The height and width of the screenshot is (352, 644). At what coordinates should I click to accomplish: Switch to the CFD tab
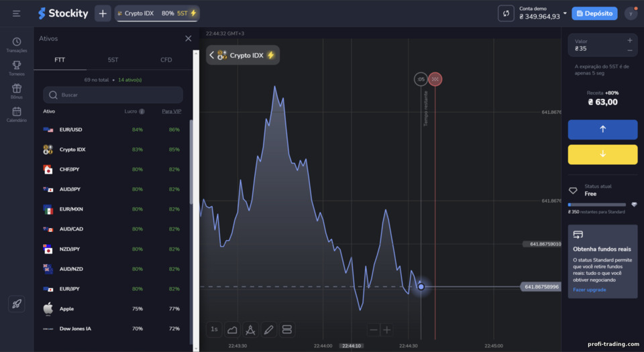click(166, 60)
